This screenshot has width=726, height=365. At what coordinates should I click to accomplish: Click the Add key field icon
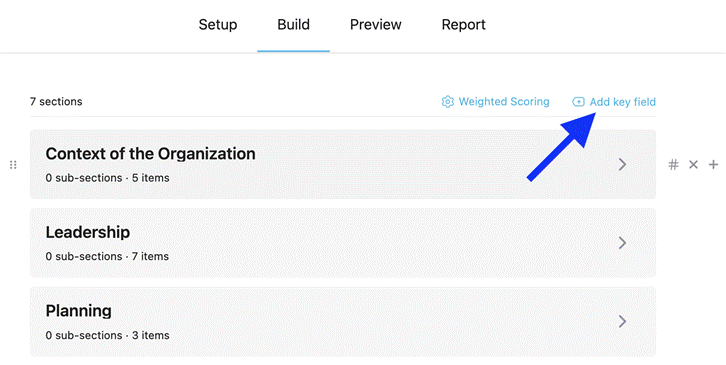[578, 101]
